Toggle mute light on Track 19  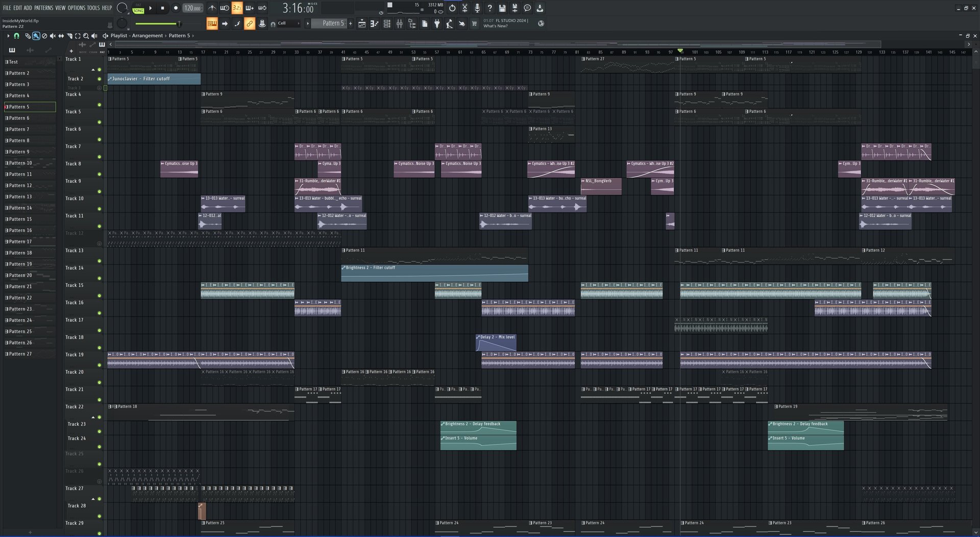99,365
